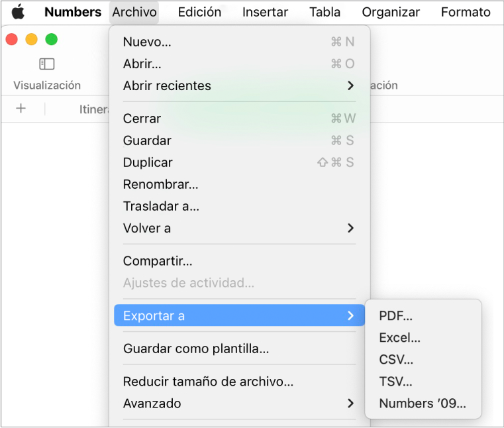Choose Nuevo… from the menu

(240, 42)
